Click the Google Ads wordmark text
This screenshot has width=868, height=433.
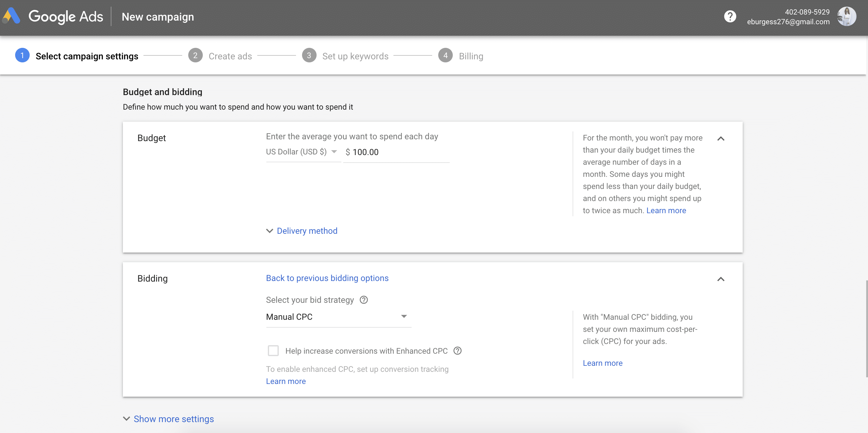click(x=66, y=17)
